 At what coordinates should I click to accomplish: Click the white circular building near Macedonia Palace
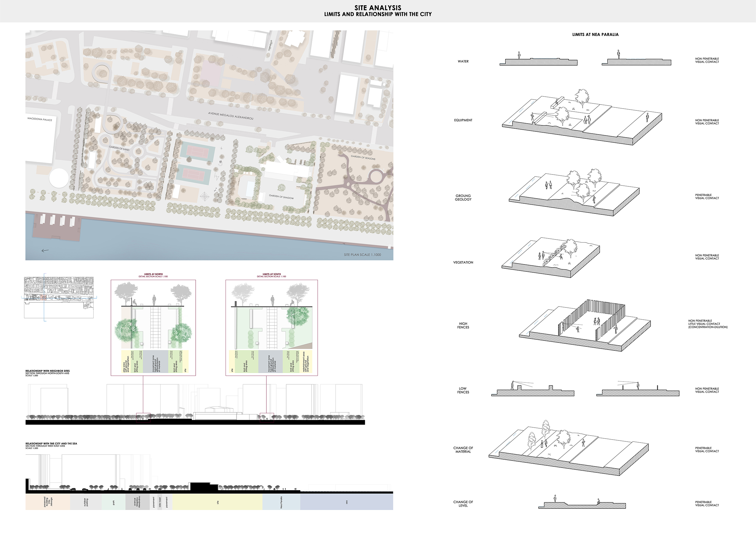point(59,178)
